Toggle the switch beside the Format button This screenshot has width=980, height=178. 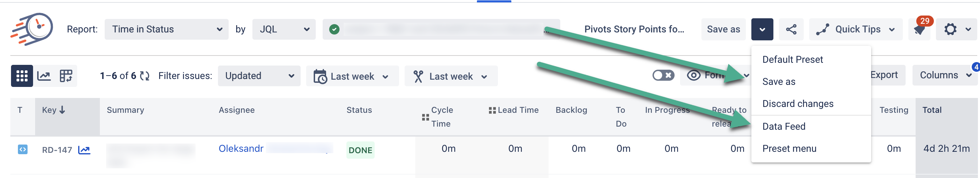(663, 76)
